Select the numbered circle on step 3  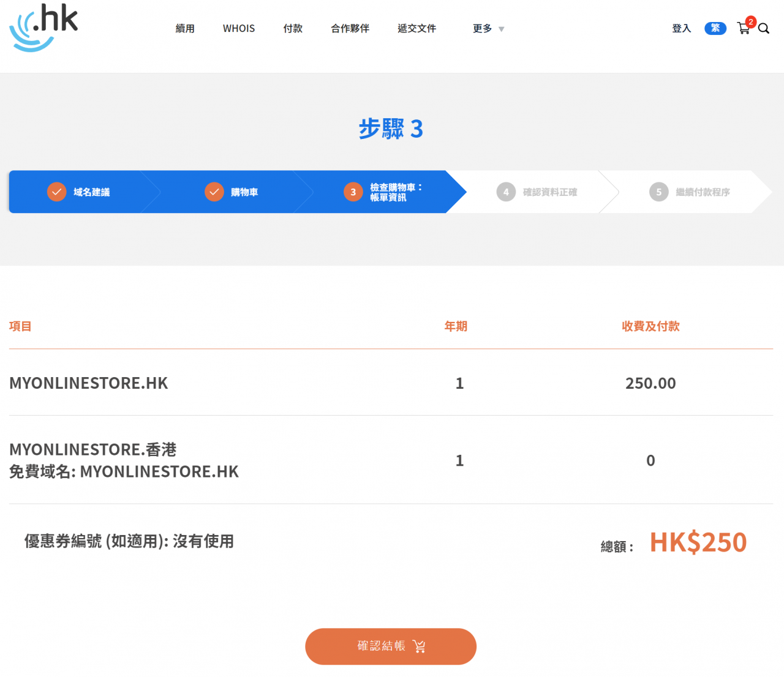[x=353, y=192]
